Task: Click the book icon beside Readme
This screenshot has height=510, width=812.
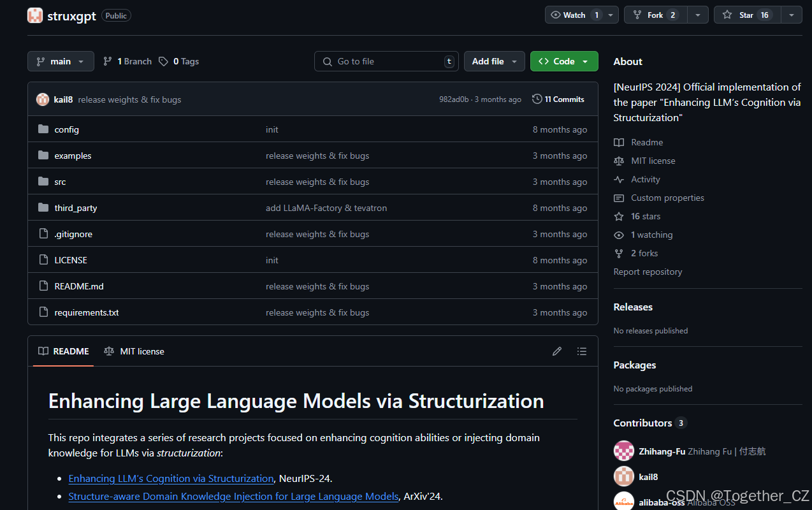Action: [x=619, y=142]
